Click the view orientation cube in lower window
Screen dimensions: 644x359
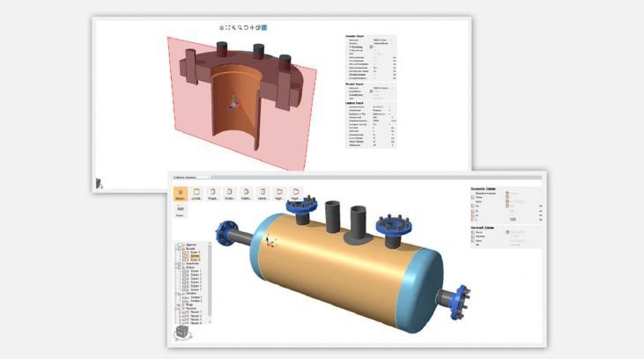point(182,332)
